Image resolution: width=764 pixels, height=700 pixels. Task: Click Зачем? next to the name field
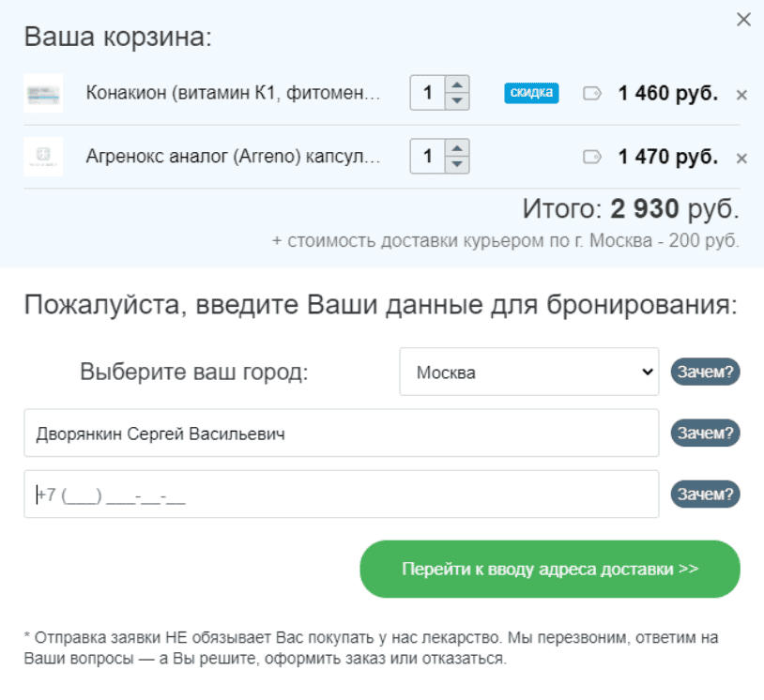click(706, 433)
